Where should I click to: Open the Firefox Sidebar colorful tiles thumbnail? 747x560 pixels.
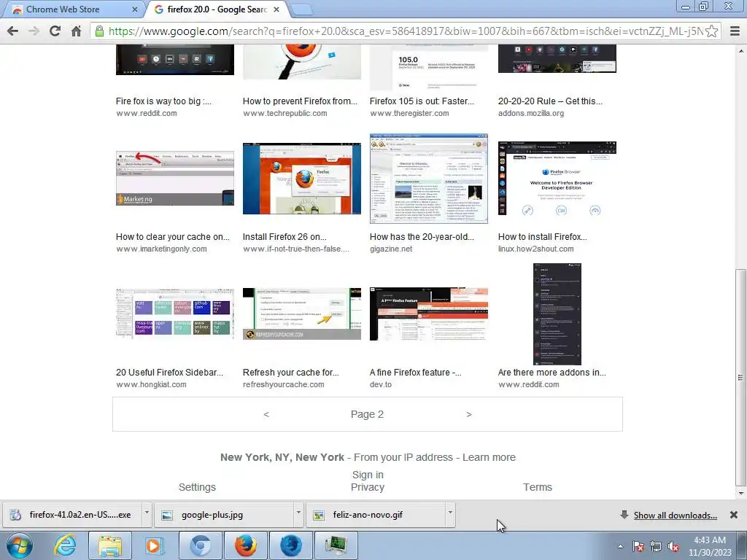pos(175,314)
